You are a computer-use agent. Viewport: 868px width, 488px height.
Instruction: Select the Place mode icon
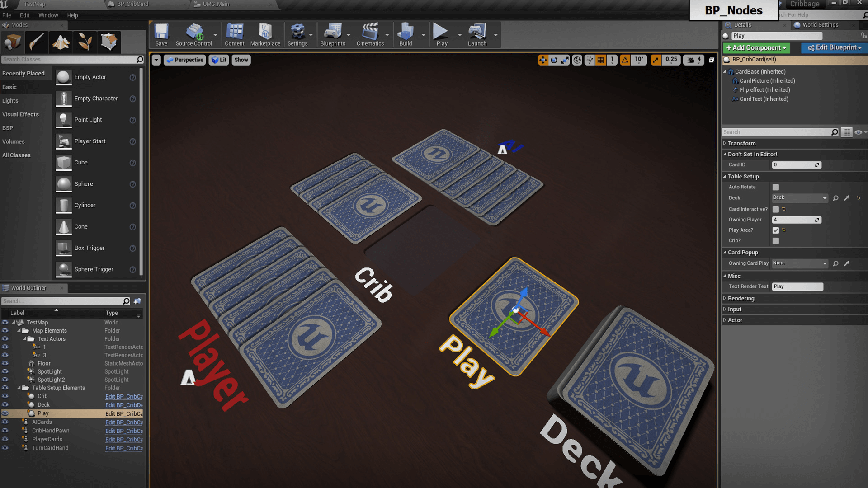[12, 42]
